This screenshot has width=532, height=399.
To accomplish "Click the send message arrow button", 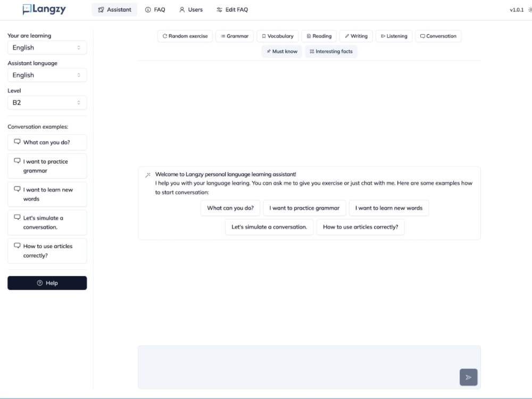I will [x=469, y=377].
